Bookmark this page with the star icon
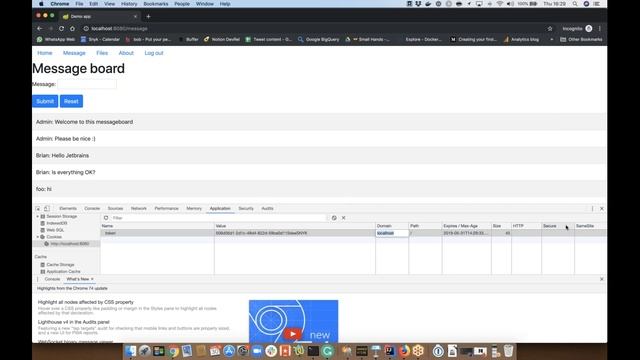The image size is (640, 360). point(550,29)
